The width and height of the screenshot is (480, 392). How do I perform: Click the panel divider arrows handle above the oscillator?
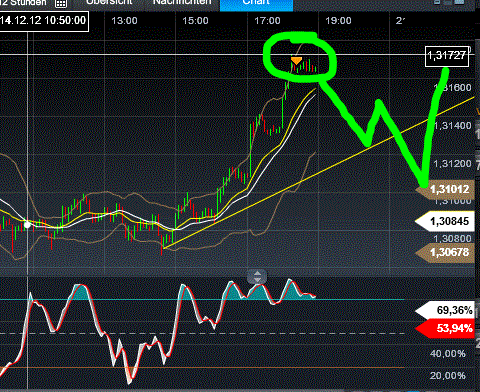pyautogui.click(x=257, y=276)
